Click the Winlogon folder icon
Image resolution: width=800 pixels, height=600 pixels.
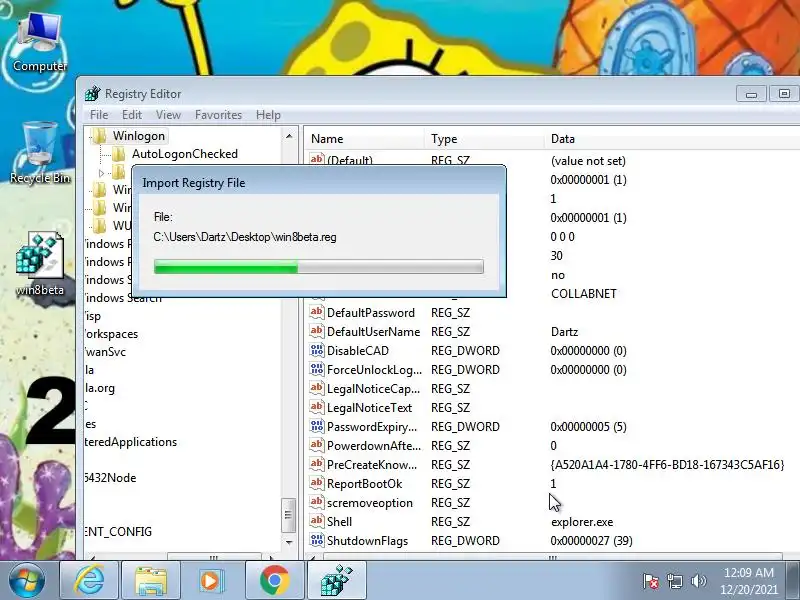[100, 136]
